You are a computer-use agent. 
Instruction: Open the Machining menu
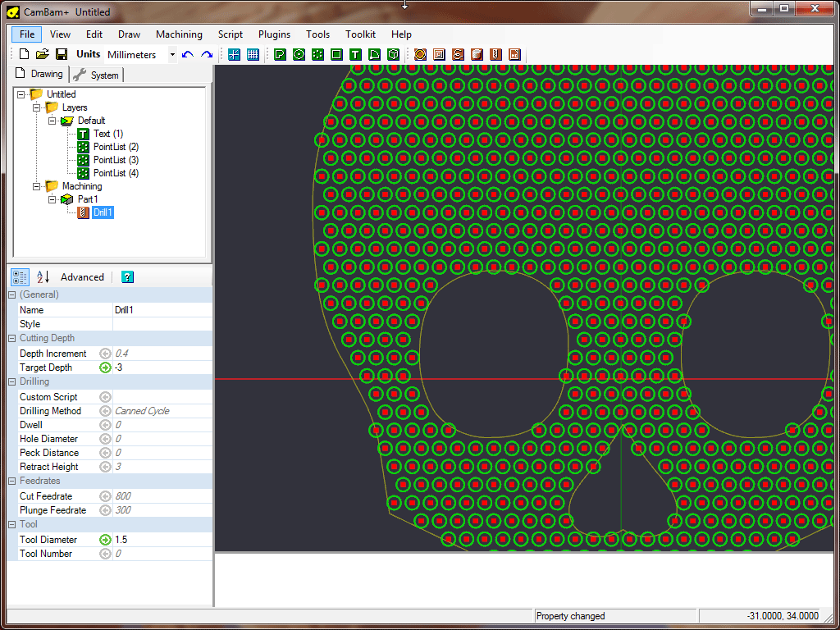point(179,34)
